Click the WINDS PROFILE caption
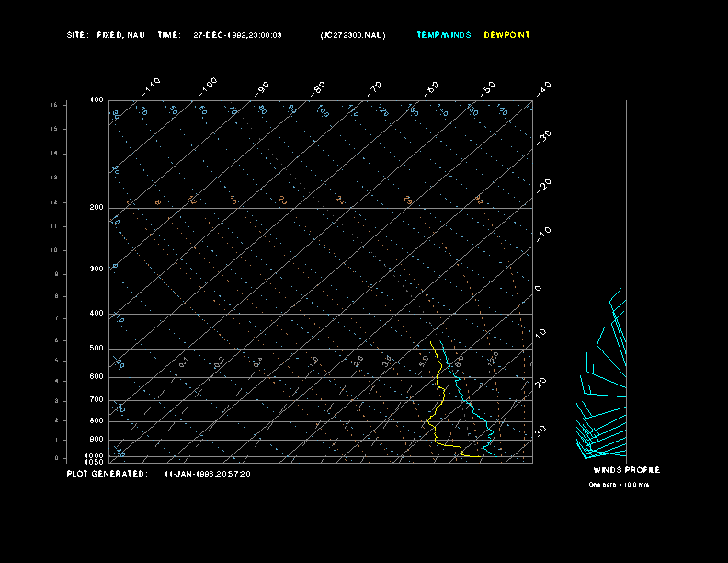This screenshot has height=563, width=728. click(x=626, y=470)
